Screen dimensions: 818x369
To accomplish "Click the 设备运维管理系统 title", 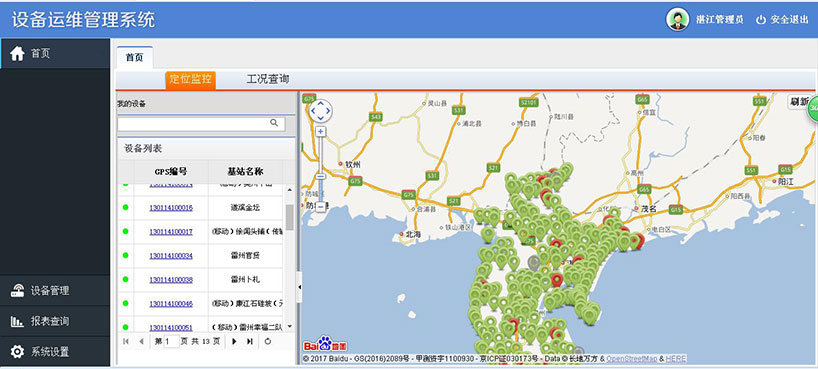I will tap(83, 19).
